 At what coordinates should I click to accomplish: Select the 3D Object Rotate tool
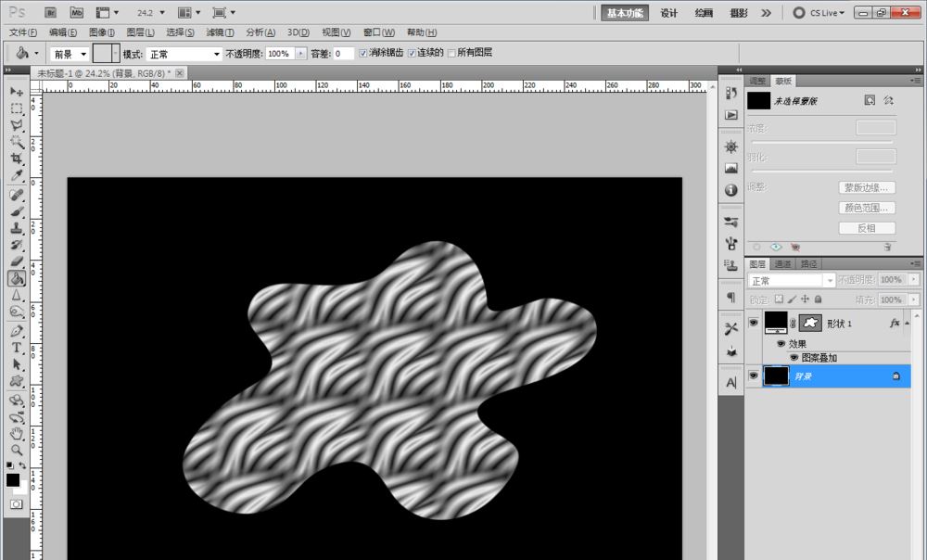click(17, 401)
